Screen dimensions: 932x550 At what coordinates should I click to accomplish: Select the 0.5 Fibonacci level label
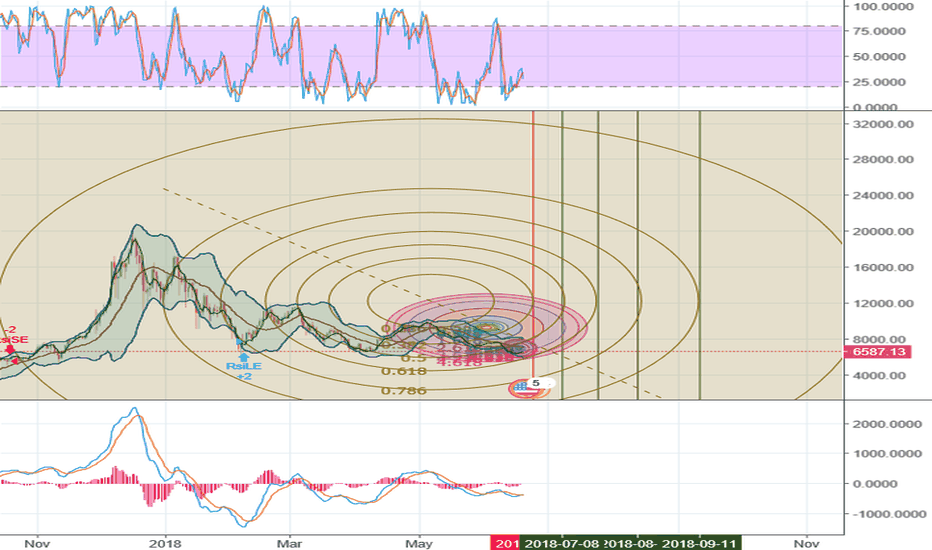pyautogui.click(x=414, y=358)
